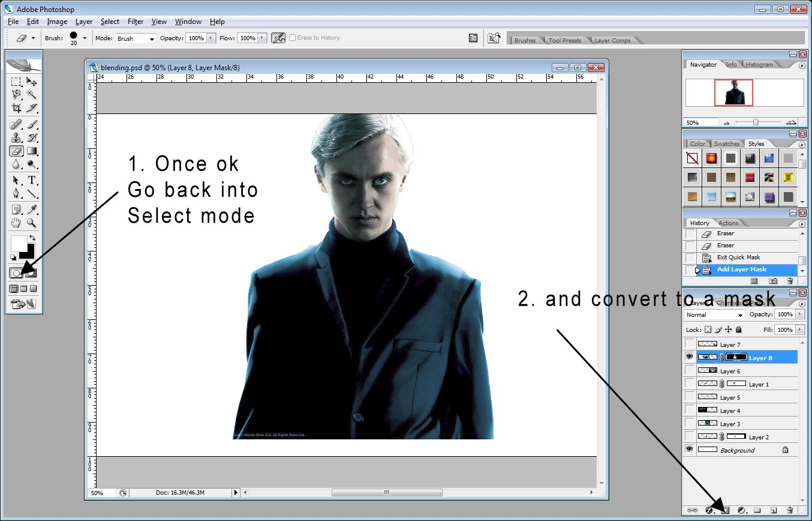Open the Navigator panel flyout menu

(x=802, y=65)
